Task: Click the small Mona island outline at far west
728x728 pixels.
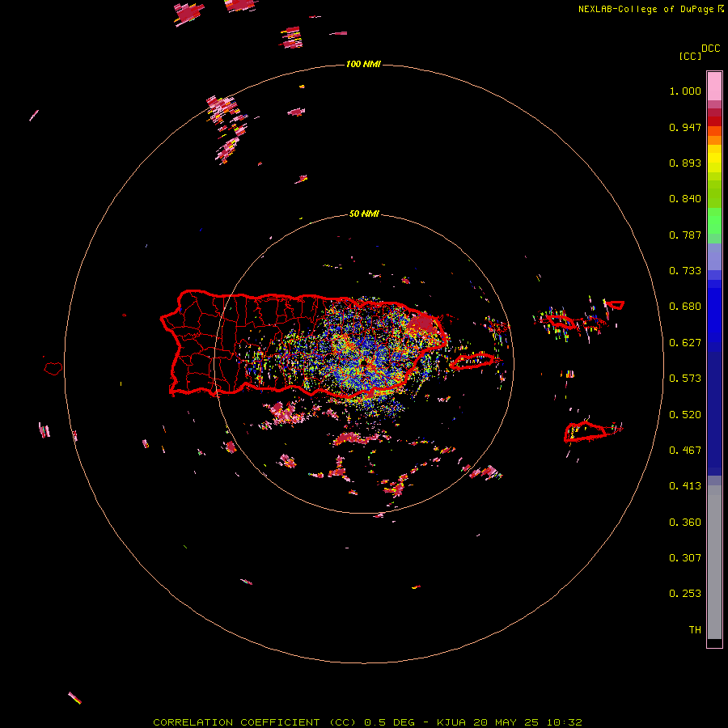Action: coord(53,369)
